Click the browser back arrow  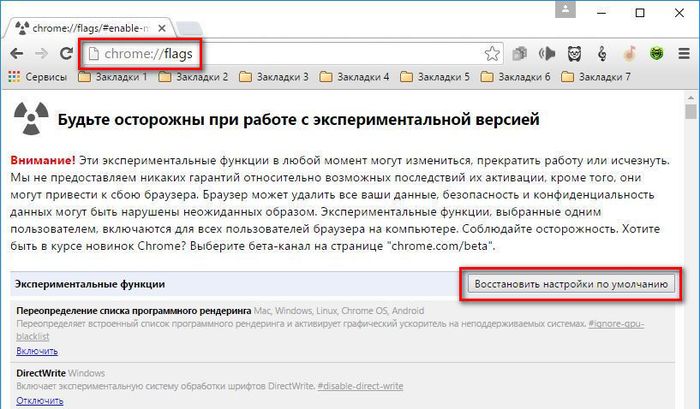pyautogui.click(x=17, y=53)
